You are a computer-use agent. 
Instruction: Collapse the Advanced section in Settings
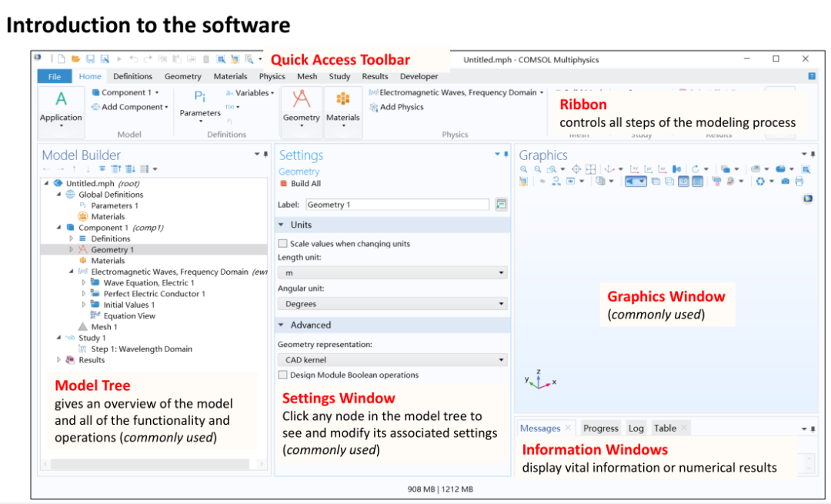[282, 325]
